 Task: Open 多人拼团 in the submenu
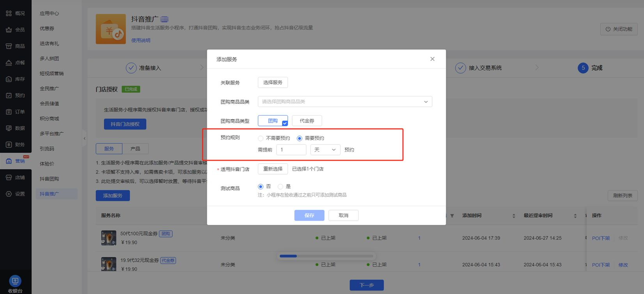point(49,59)
